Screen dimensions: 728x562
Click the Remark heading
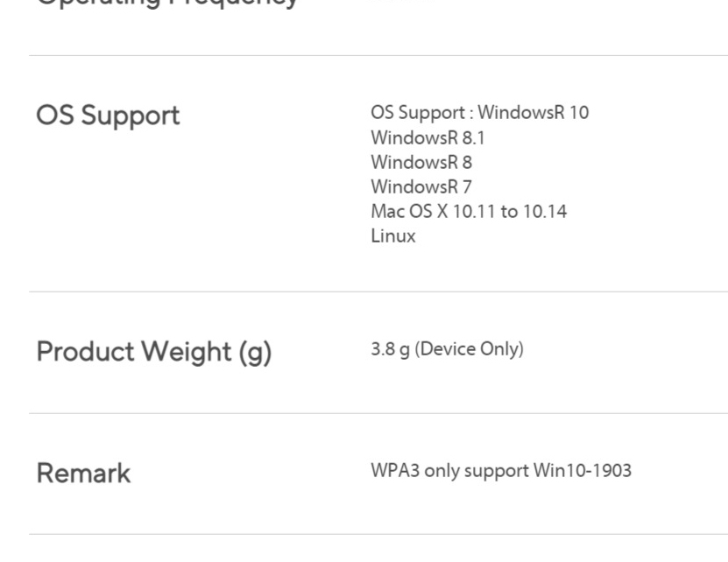tap(83, 474)
